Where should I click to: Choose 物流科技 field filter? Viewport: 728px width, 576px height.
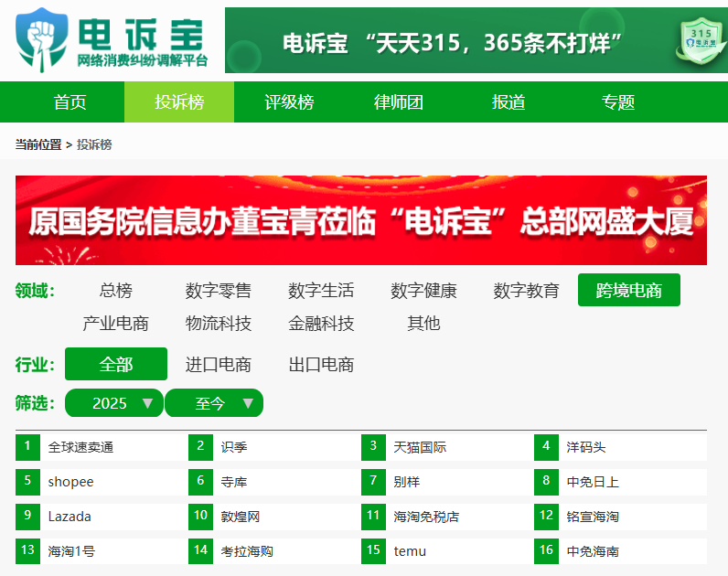pyautogui.click(x=219, y=323)
